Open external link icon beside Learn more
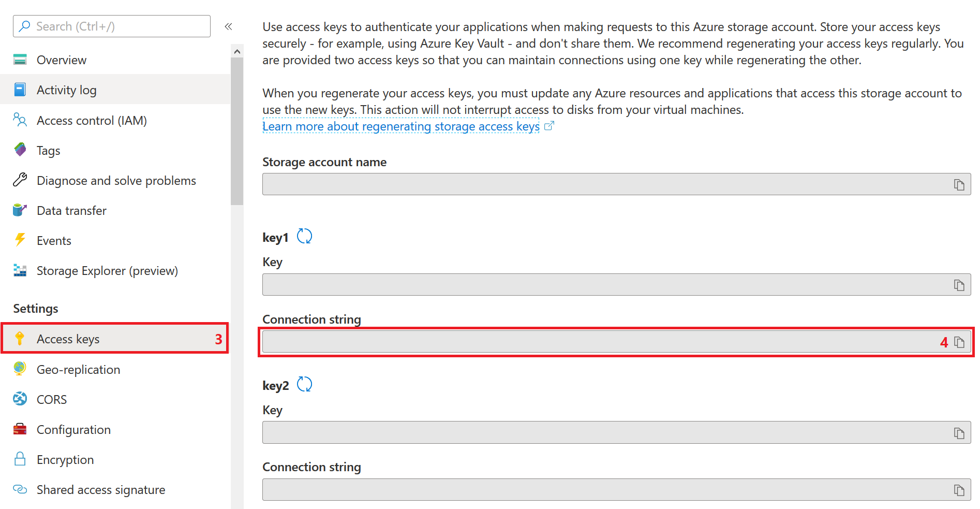Image resolution: width=980 pixels, height=509 pixels. 550,126
